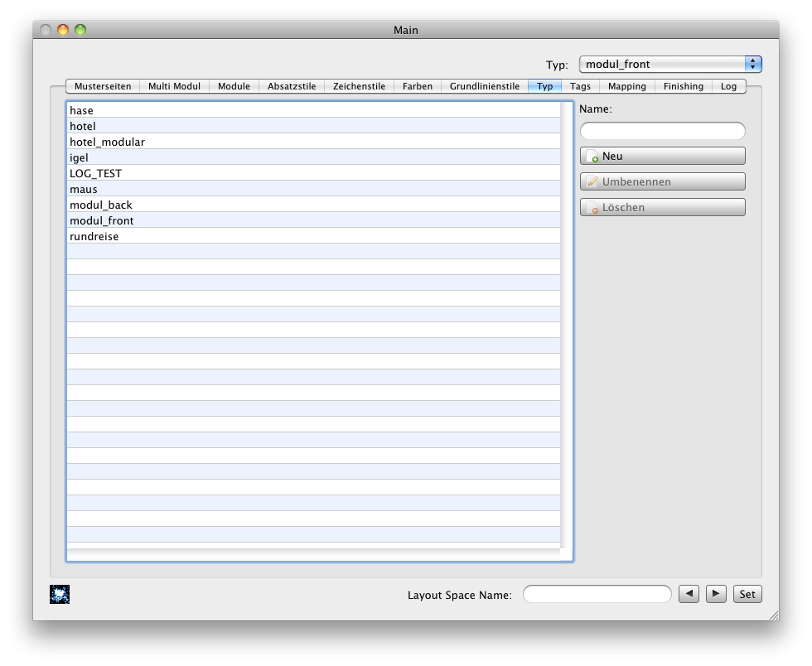Click the left arrow navigation button
The height and width of the screenshot is (666, 812).
click(689, 594)
